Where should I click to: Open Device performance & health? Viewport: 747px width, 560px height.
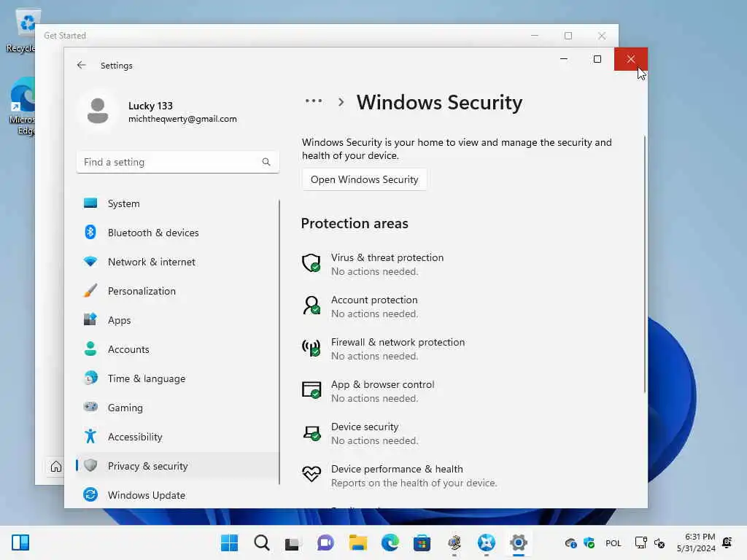click(x=414, y=475)
